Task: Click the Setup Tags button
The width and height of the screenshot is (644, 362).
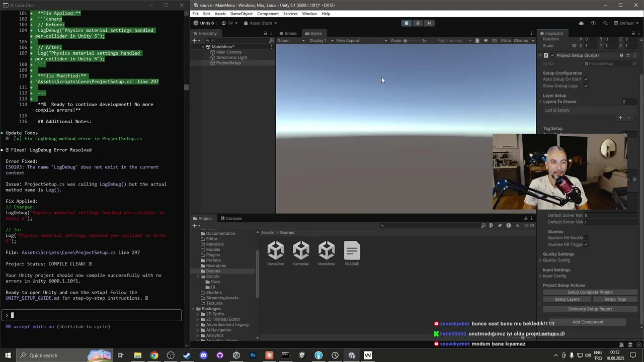Action: click(615, 299)
